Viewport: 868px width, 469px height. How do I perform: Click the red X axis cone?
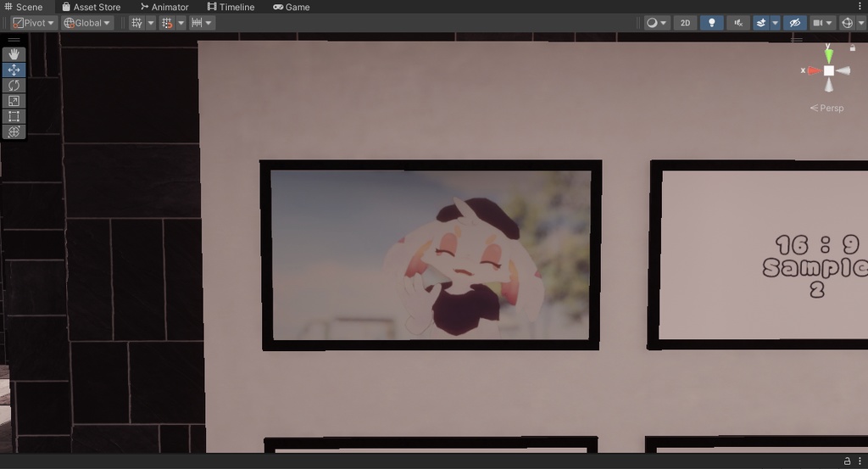[814, 70]
